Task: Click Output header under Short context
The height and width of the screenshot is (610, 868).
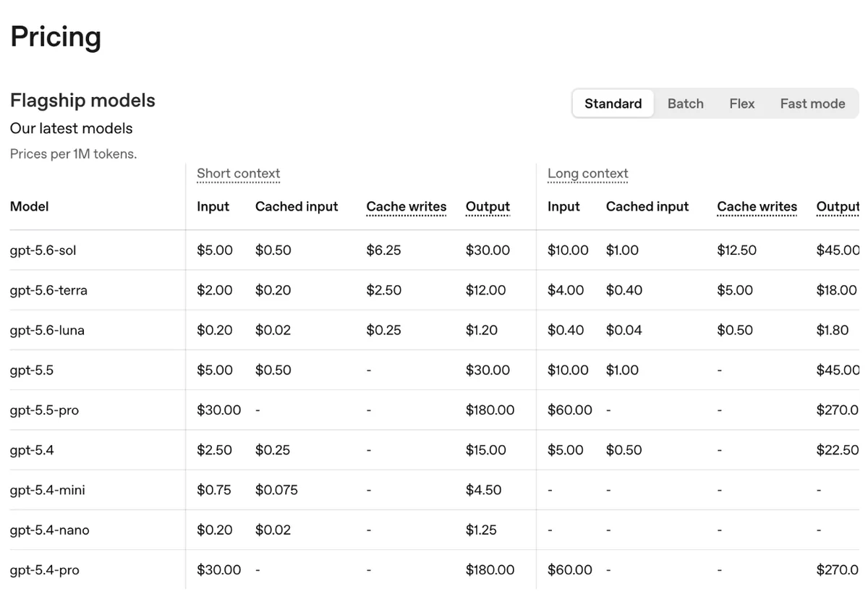Action: coord(488,207)
